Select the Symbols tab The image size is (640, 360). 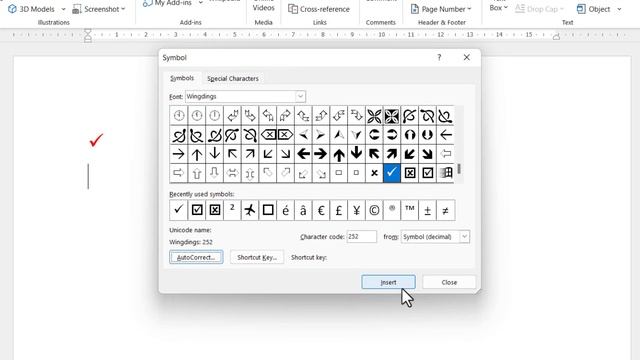pos(182,78)
